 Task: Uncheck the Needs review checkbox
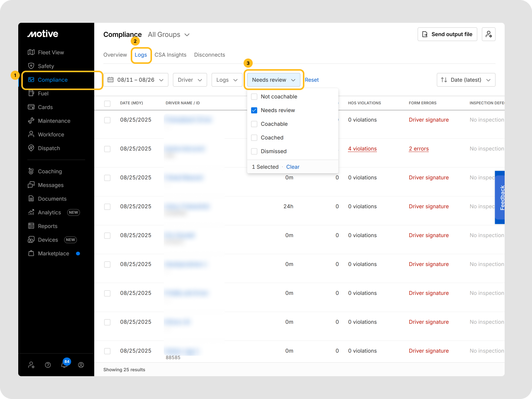click(x=254, y=110)
